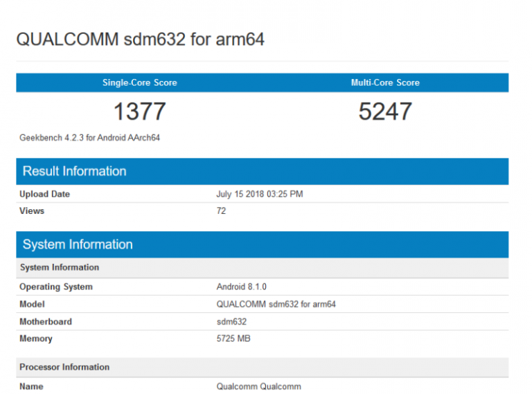The height and width of the screenshot is (394, 532).
Task: Select the Multi-Core Score header
Action: 385,82
